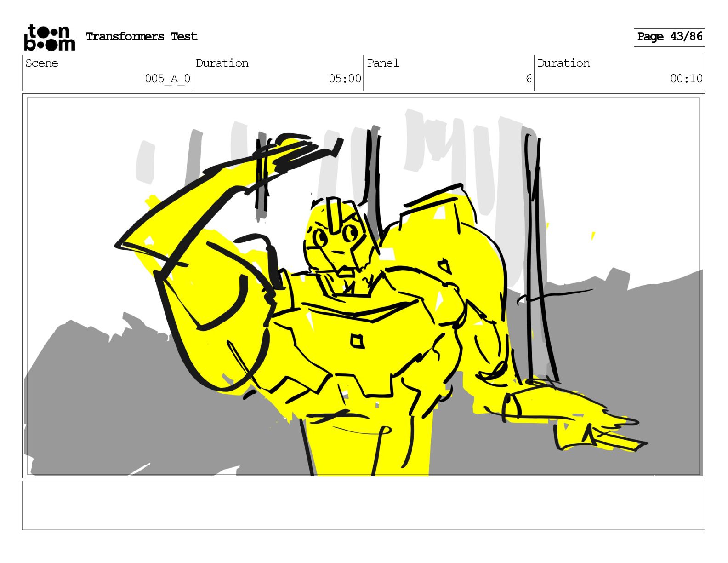Click the 'Panel' header label
This screenshot has height=563, width=728.
(383, 63)
